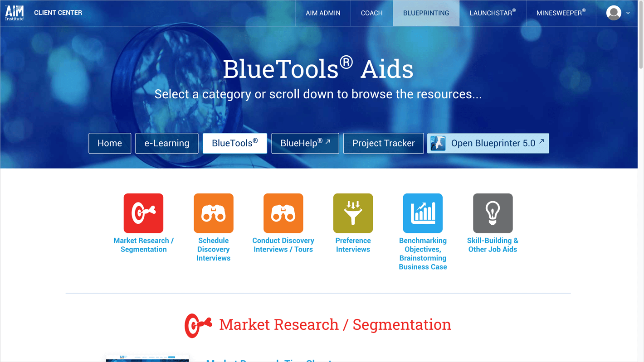Screen dimensions: 644x362
Task: Open BlueHelp in new window
Action: (x=305, y=143)
